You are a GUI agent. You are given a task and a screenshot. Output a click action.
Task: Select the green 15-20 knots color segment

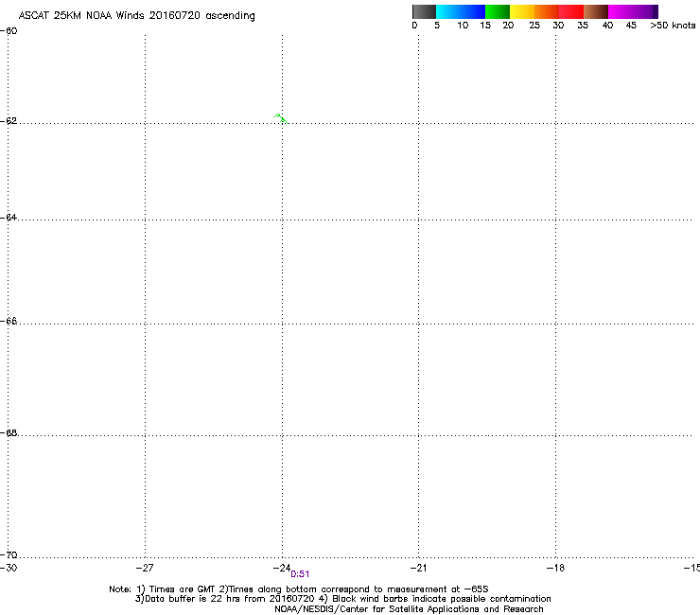click(498, 11)
